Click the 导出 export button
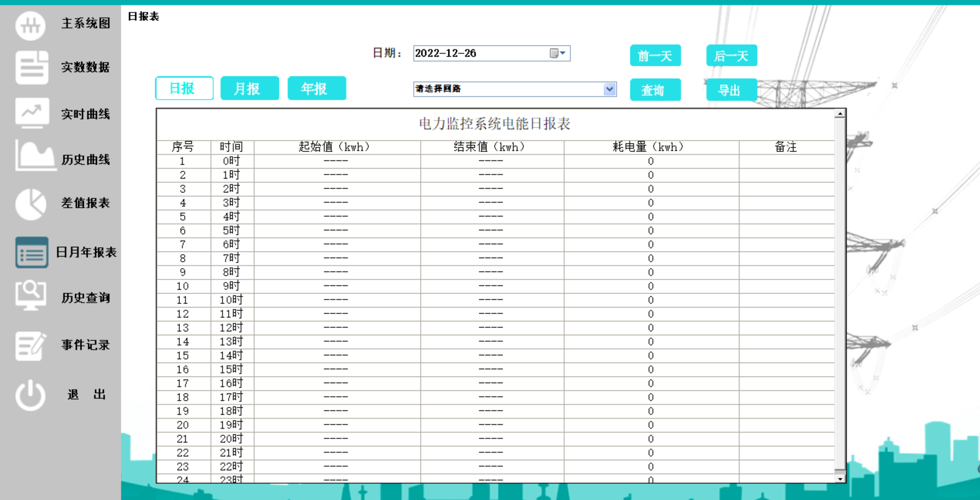This screenshot has height=500, width=980. (731, 90)
